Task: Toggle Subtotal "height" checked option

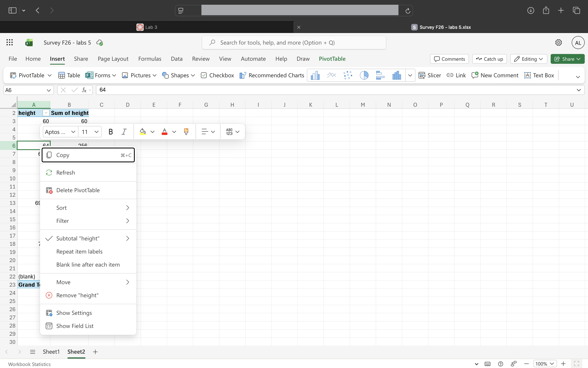Action: (x=88, y=239)
